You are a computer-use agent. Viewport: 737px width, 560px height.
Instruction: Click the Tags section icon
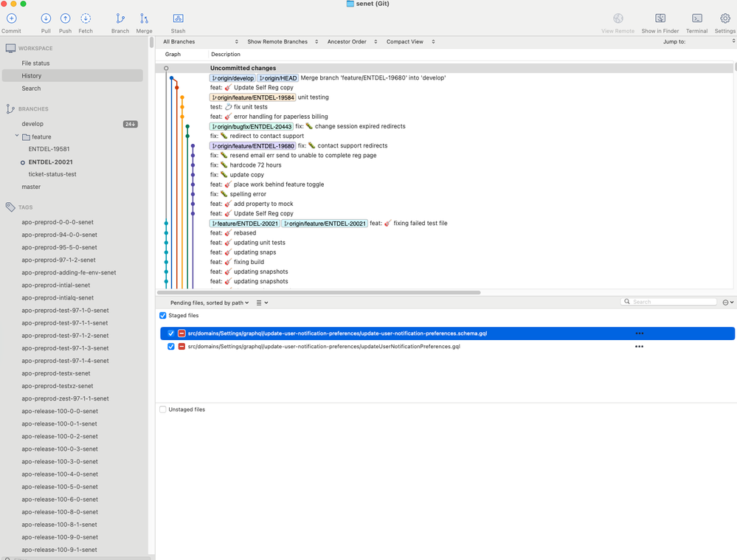[x=10, y=207]
